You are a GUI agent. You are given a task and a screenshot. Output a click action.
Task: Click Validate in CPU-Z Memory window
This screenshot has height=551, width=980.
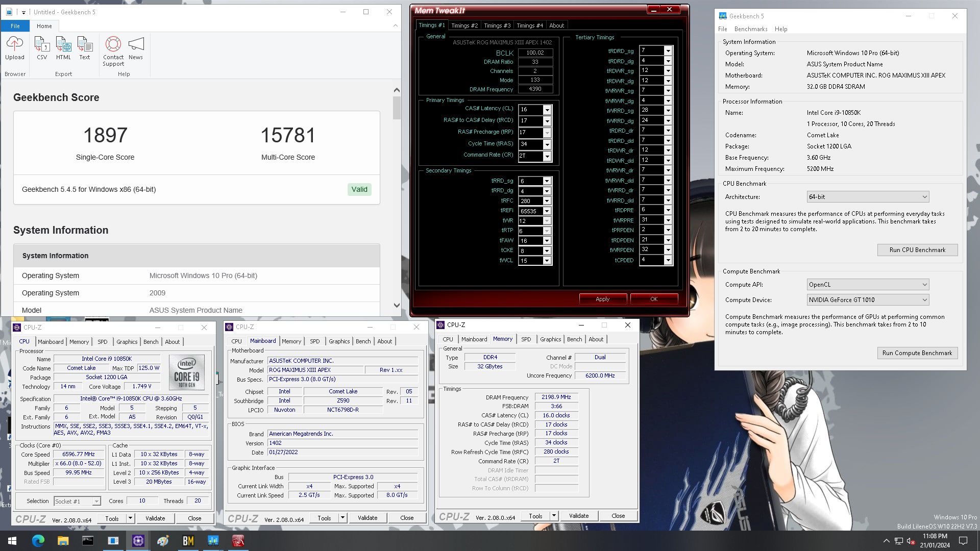click(579, 516)
